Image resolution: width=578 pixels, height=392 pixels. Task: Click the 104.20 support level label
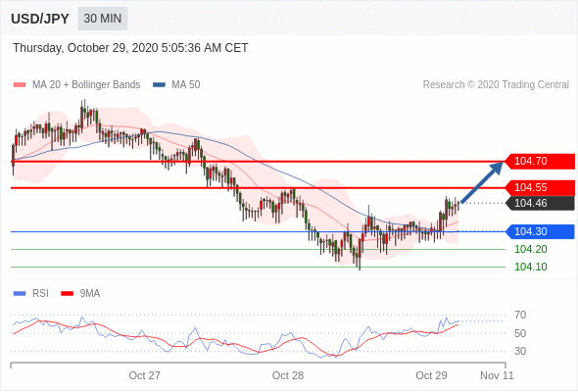click(x=531, y=249)
